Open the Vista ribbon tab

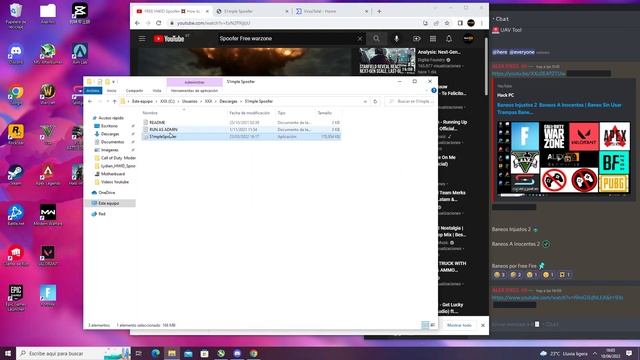click(x=157, y=91)
